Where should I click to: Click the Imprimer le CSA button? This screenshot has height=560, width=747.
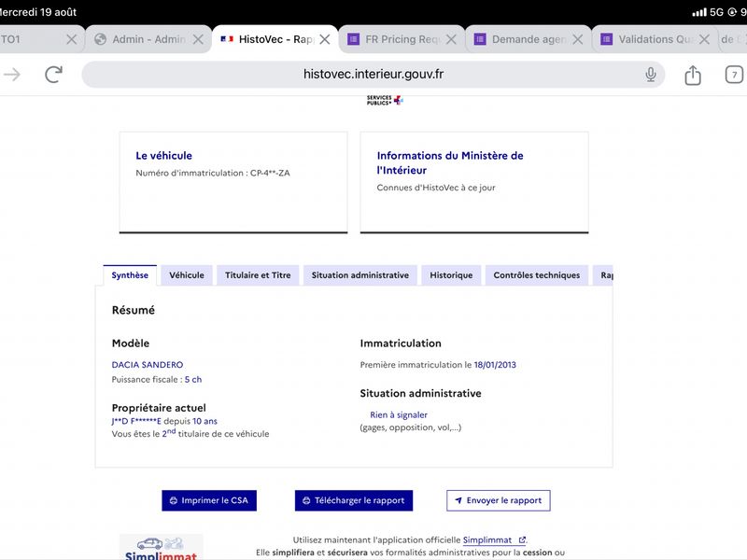click(209, 500)
